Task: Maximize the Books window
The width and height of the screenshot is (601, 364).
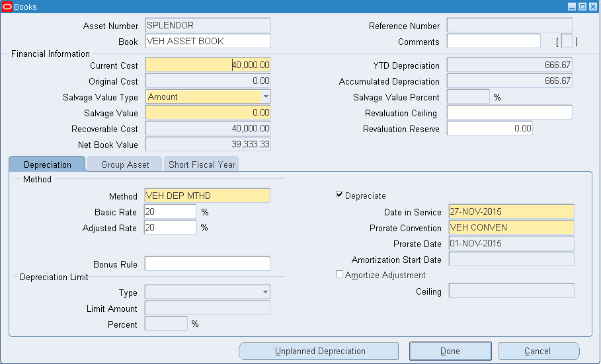Action: click(582, 7)
